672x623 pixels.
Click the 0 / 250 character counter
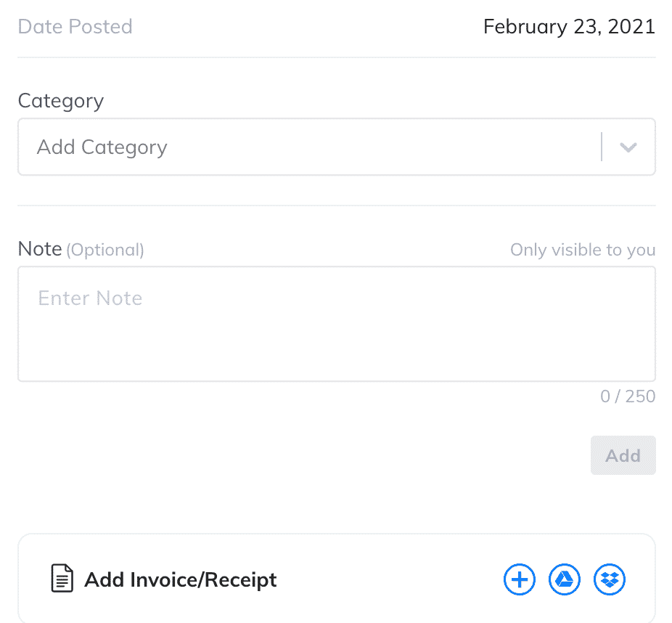point(628,396)
